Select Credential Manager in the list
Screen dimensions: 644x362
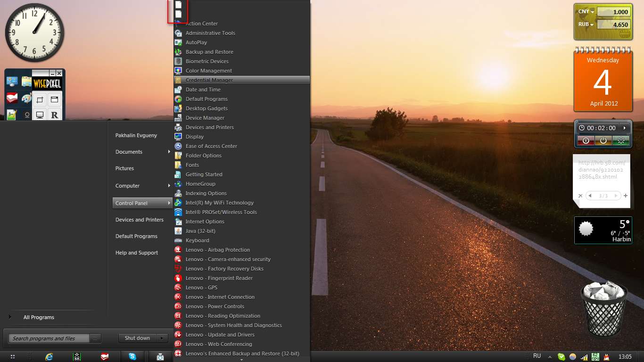point(242,80)
